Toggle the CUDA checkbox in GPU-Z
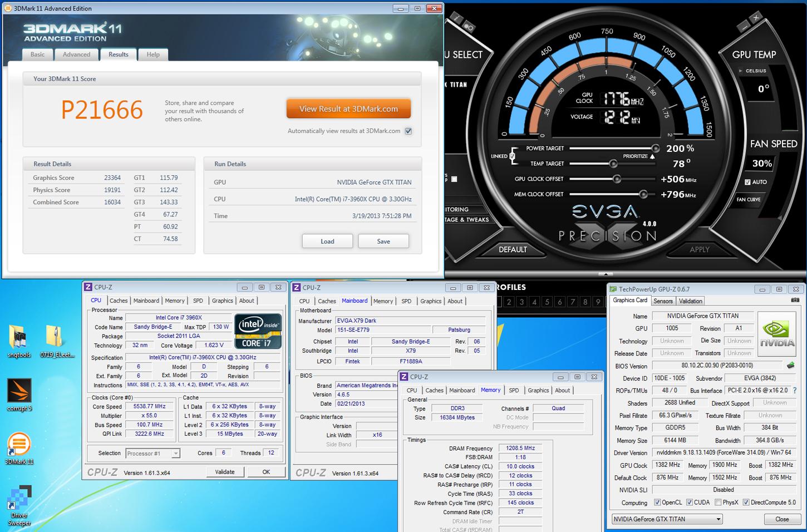 coord(690,503)
